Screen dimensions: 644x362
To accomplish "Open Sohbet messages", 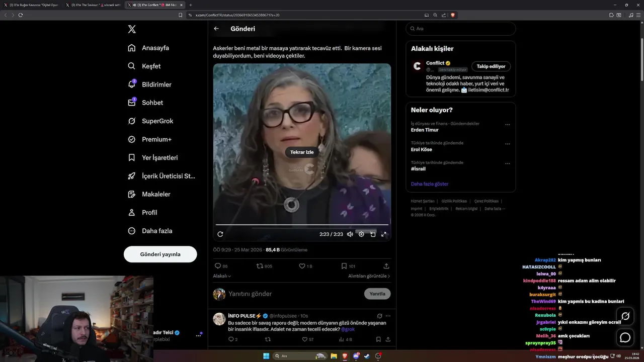I will [x=145, y=103].
